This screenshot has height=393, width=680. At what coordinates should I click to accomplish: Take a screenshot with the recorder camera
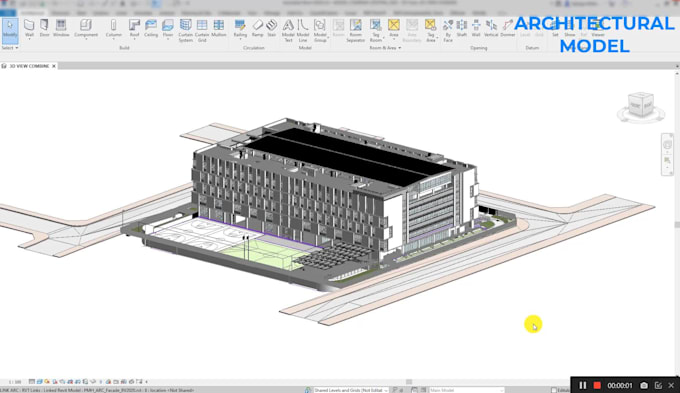coord(644,385)
